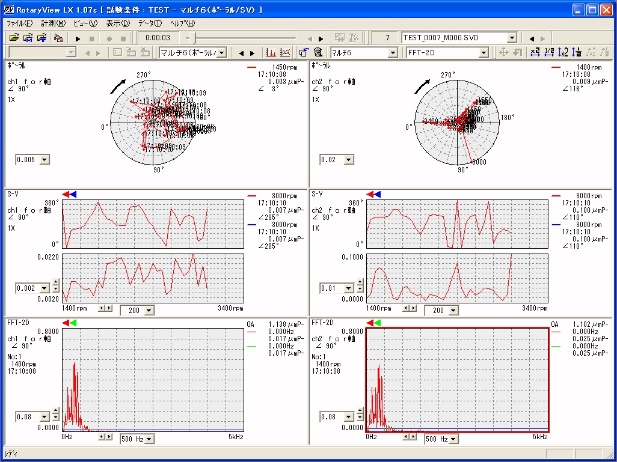Click the left scroll arrow under ch1 S-V graph
This screenshot has width=617, height=462.
pos(102,308)
